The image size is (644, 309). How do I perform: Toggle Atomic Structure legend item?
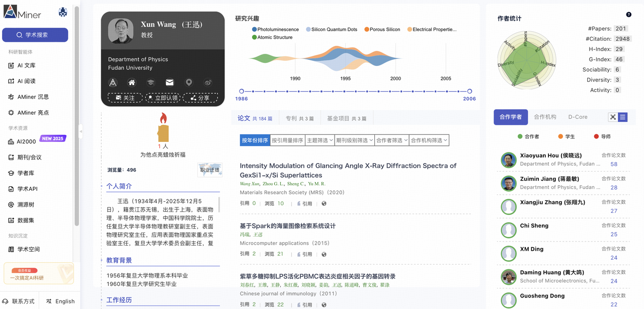click(x=272, y=38)
